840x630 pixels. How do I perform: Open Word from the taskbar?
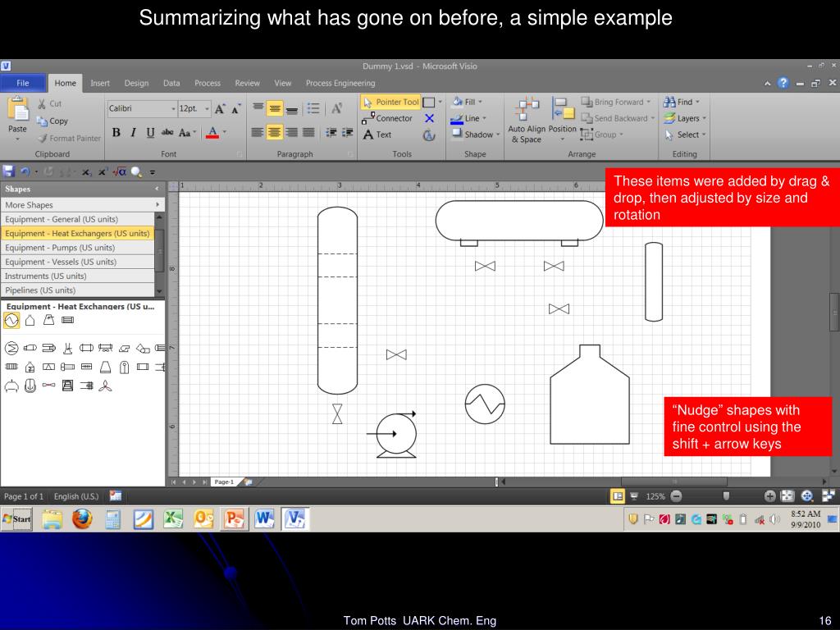[265, 518]
